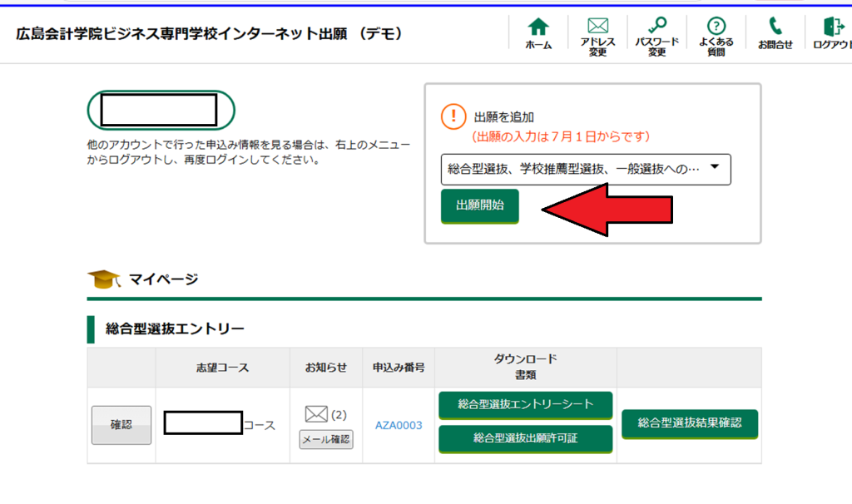The width and height of the screenshot is (852, 504).
Task: Click the 広島会計学院 site title
Action: [209, 34]
